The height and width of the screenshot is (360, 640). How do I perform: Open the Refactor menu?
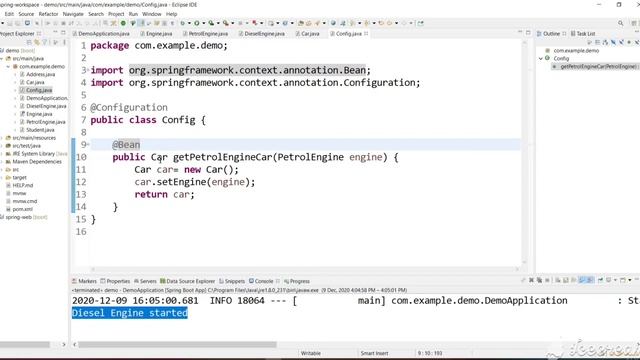tap(48, 14)
